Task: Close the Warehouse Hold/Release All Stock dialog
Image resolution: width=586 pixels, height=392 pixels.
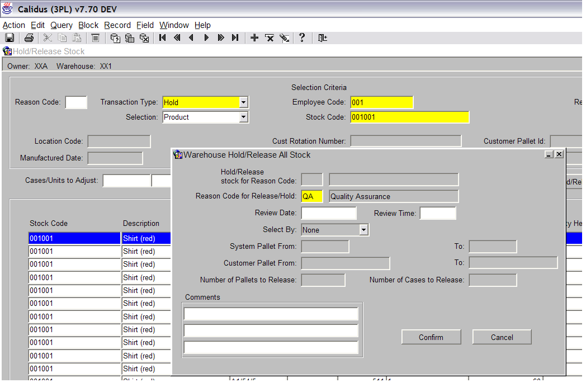Action: [559, 154]
